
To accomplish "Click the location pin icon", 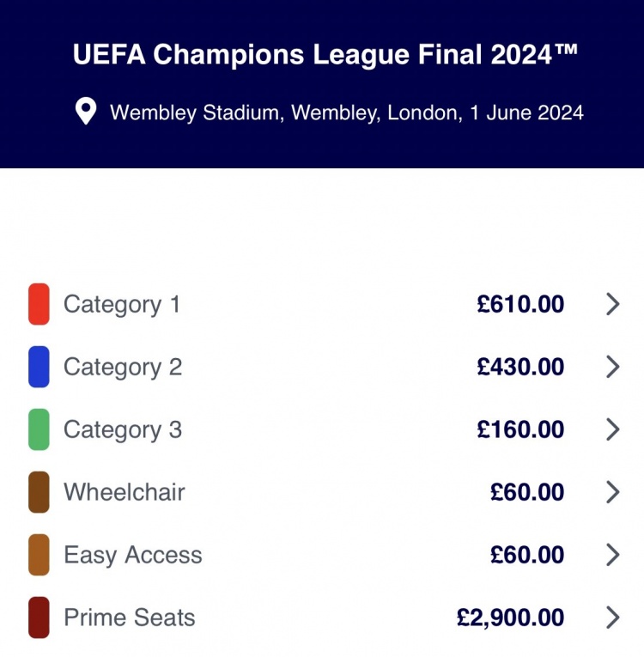I will click(86, 112).
